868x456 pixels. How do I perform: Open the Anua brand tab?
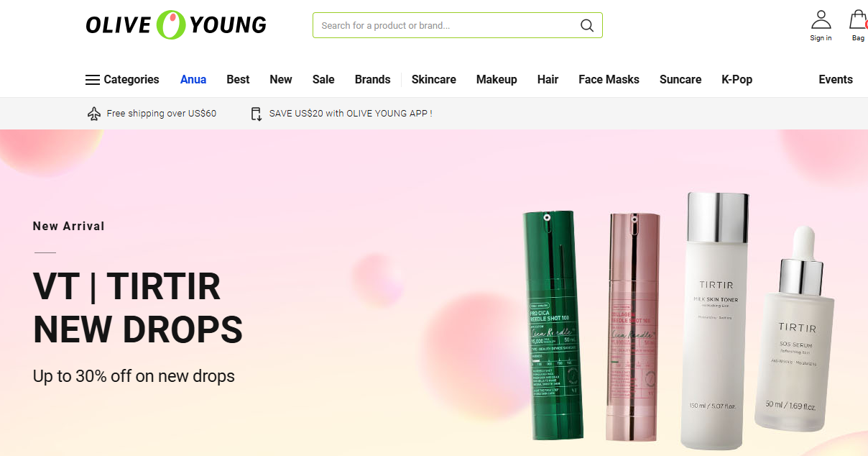click(x=193, y=80)
